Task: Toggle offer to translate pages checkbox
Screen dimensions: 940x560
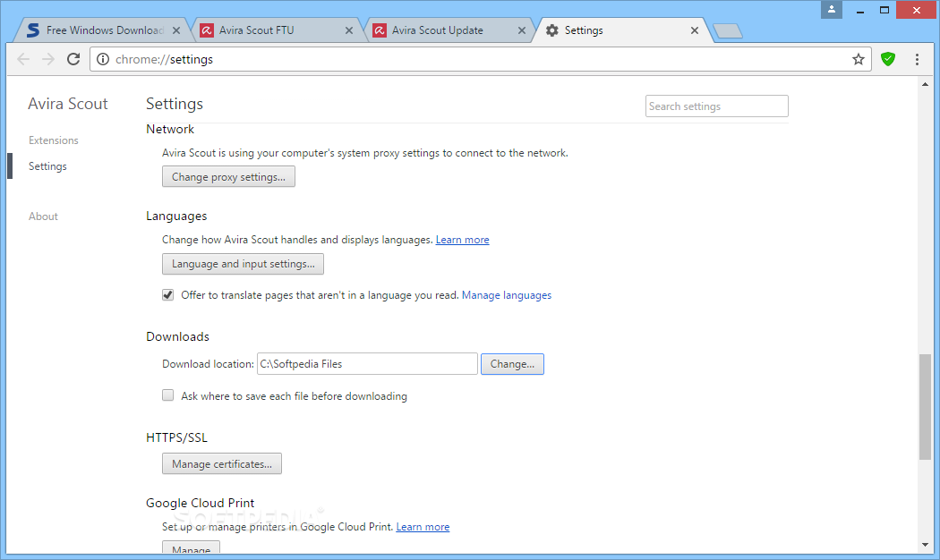Action: point(168,294)
